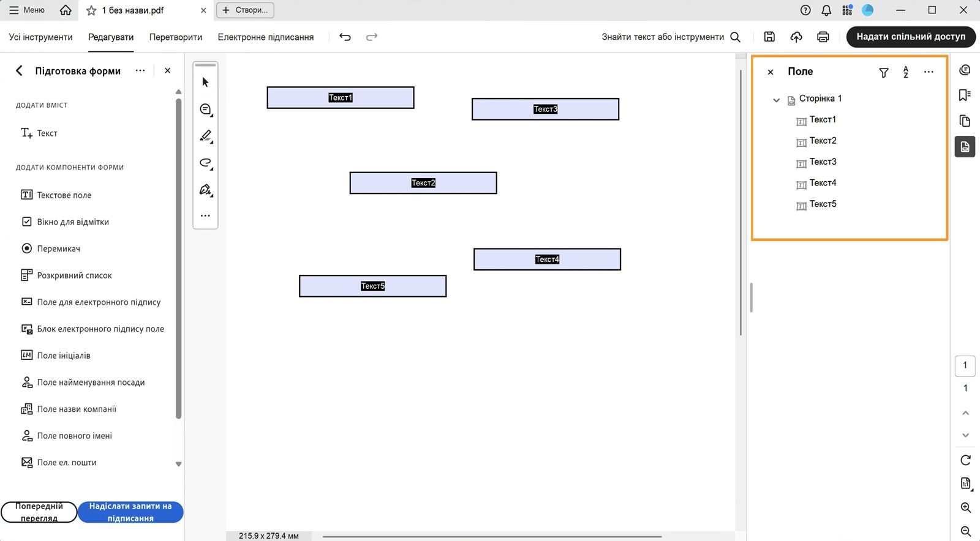
Task: Add Поле назви компанії field
Action: [69, 409]
